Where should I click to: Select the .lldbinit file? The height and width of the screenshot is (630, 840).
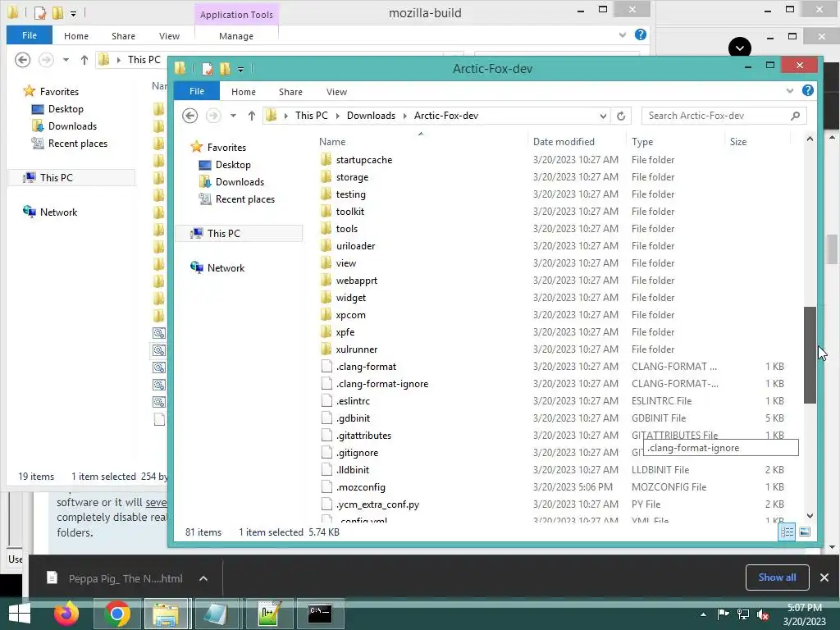pos(353,470)
